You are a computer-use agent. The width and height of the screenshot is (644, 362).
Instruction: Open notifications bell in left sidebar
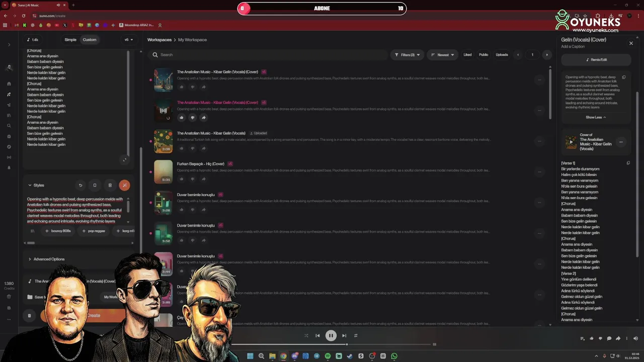pyautogui.click(x=9, y=167)
